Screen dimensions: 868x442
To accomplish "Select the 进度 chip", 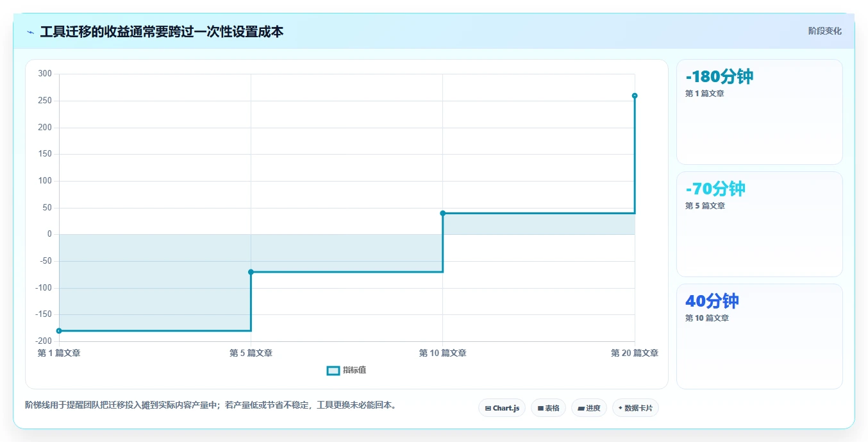I will (x=588, y=408).
